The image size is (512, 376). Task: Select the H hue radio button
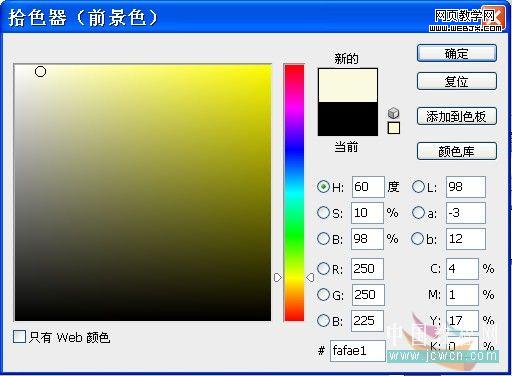point(323,187)
